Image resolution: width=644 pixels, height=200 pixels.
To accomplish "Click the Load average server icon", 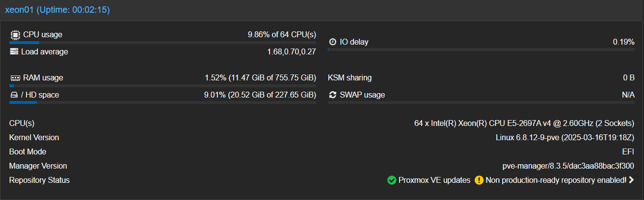I will 14,52.
